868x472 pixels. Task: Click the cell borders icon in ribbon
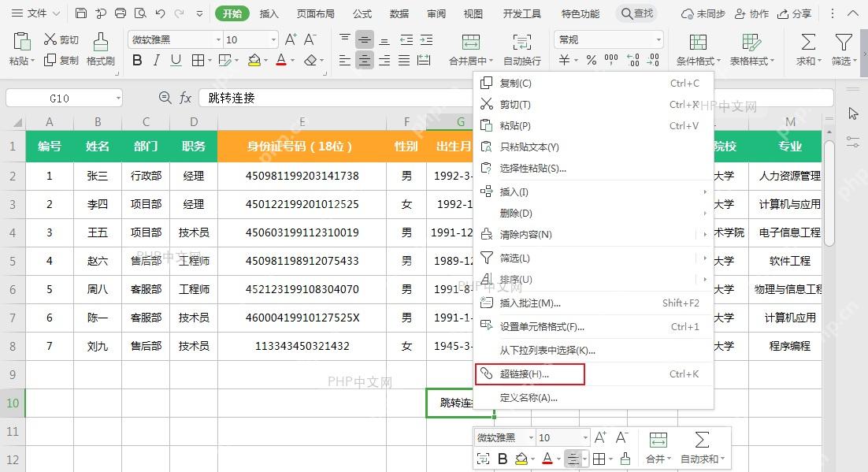coord(198,61)
